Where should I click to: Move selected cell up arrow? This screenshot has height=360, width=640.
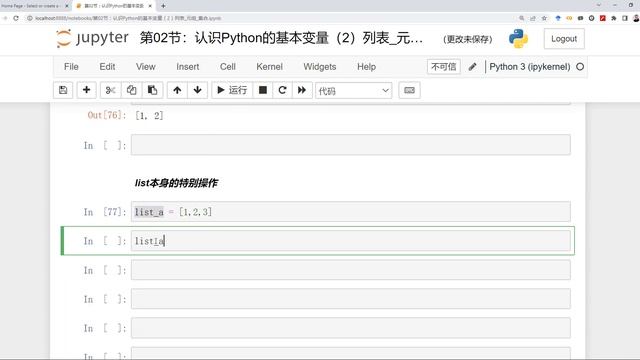point(177,90)
